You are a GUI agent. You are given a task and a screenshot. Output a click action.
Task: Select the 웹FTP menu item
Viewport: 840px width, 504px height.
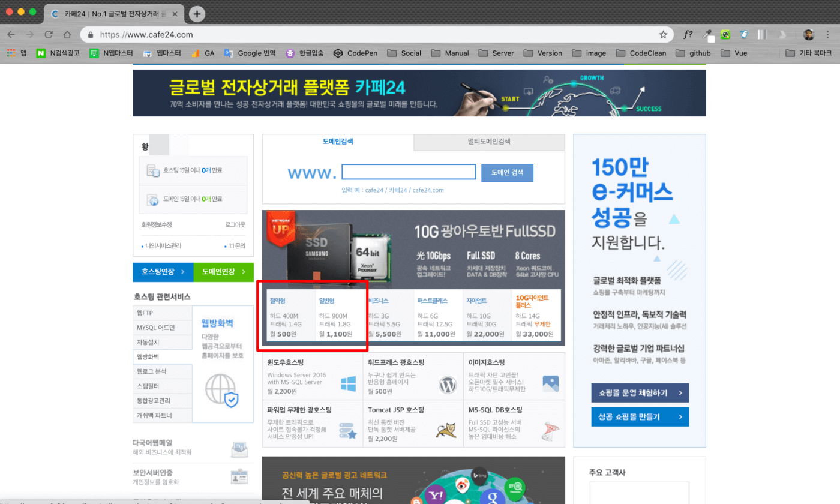163,313
